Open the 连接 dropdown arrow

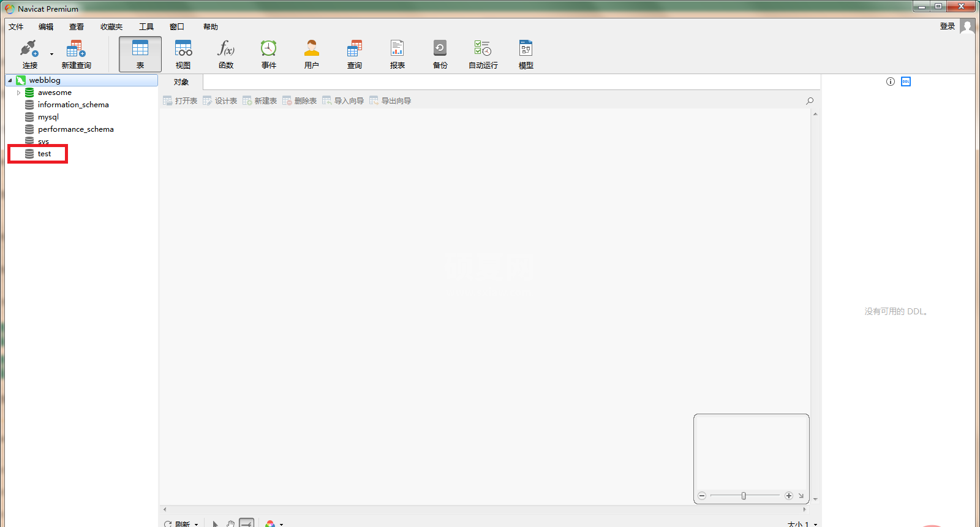pyautogui.click(x=51, y=54)
